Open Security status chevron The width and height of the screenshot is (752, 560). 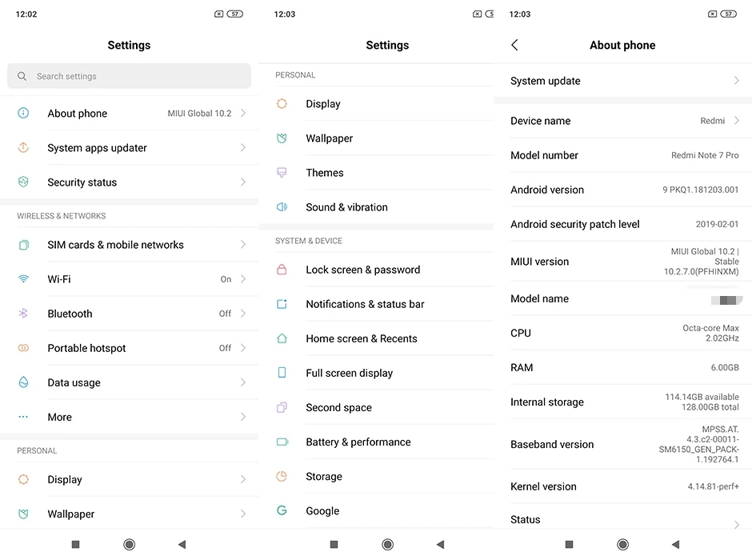243,182
